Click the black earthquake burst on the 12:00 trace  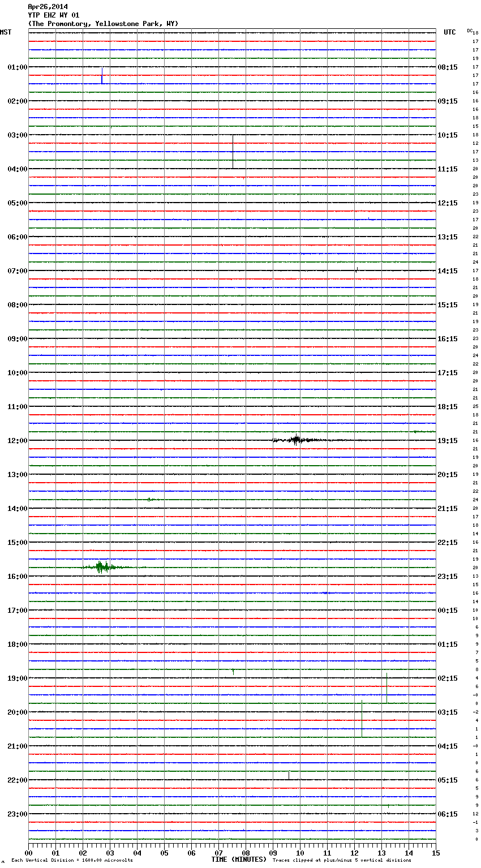point(296,440)
